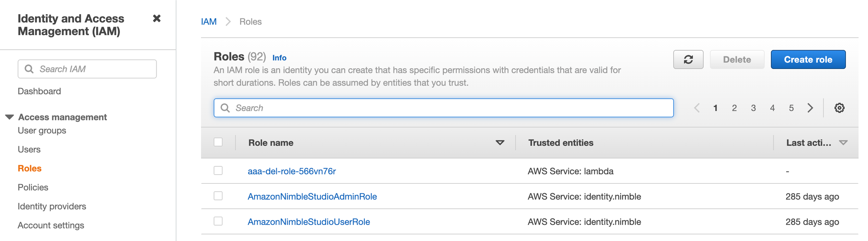This screenshot has width=868, height=241.
Task: Sort by Last activity column arrow
Action: click(843, 143)
